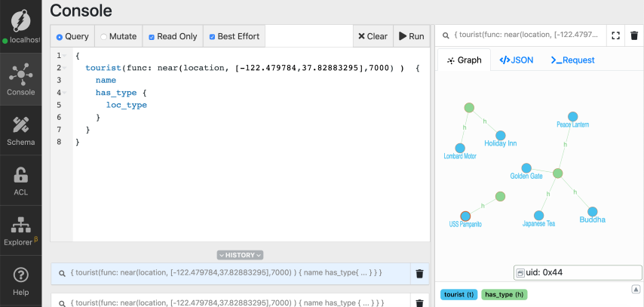644x307 pixels.
Task: Click the blue tourist legend swatch
Action: point(458,294)
